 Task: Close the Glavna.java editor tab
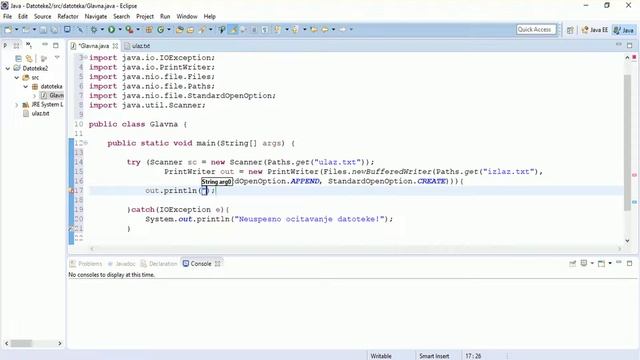(116, 46)
